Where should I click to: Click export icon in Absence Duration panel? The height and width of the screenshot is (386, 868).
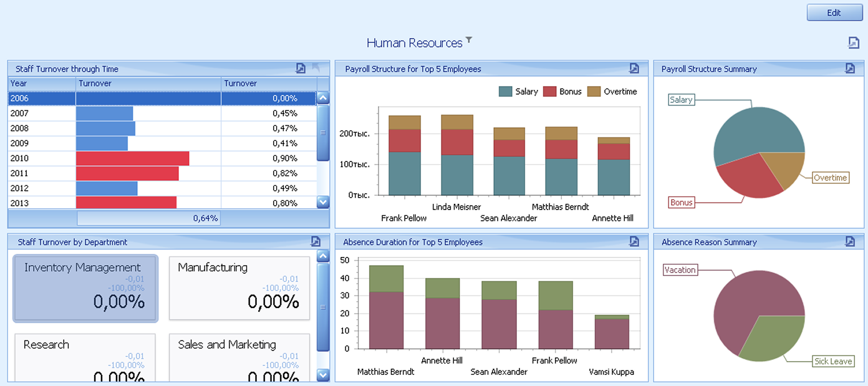point(634,241)
